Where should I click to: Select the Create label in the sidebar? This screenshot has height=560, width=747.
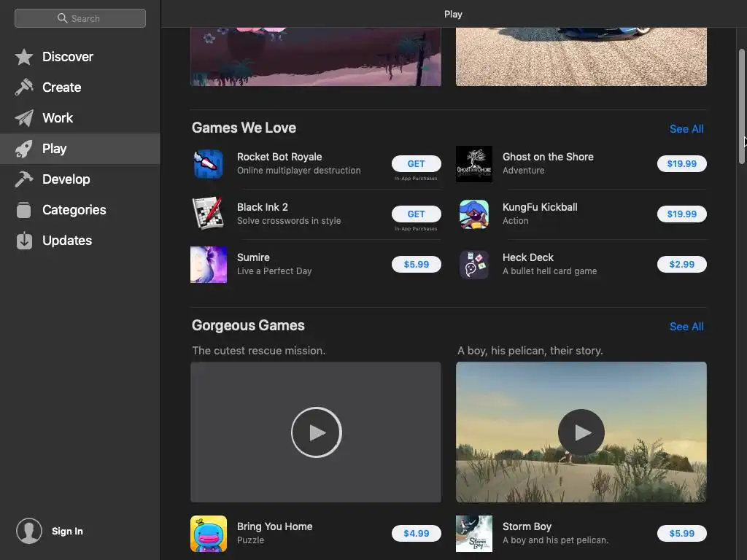coord(61,87)
